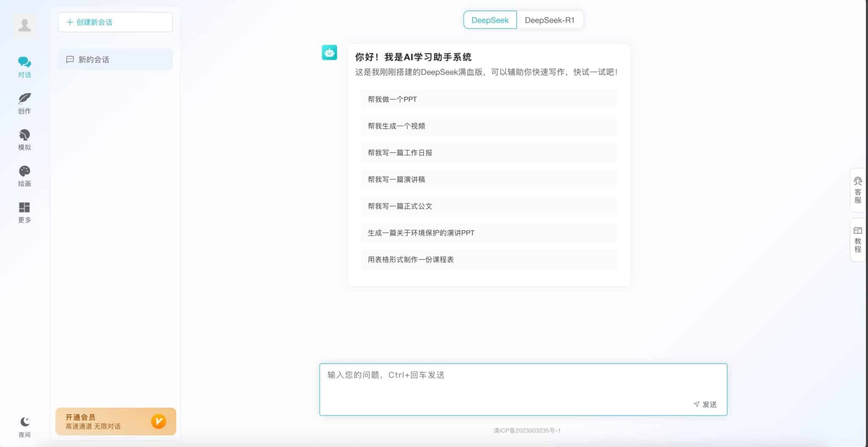Switch to the DeepSeek model tab
The width and height of the screenshot is (868, 447).
pos(490,20)
